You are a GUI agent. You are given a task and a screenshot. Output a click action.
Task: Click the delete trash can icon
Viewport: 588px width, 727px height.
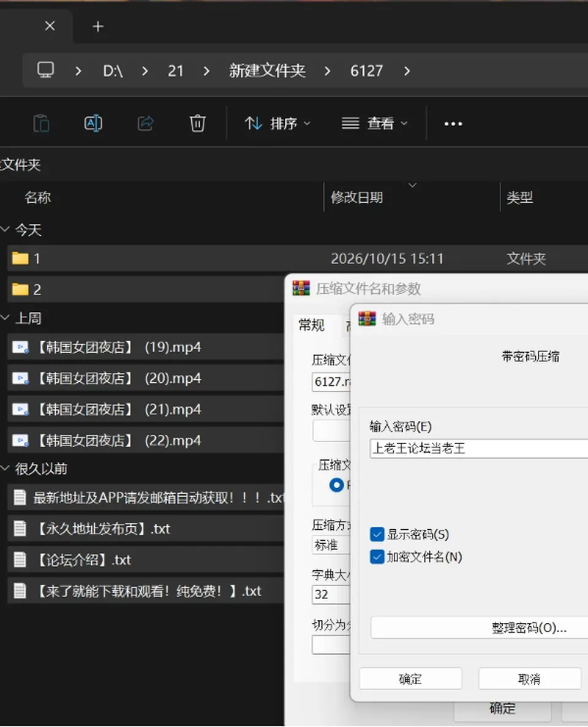(x=197, y=123)
